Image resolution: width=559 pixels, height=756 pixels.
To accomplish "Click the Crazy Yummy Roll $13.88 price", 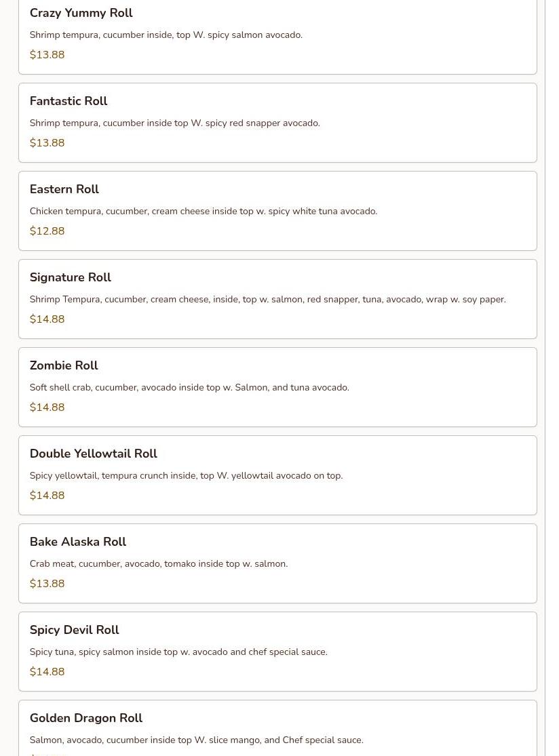I will coord(47,54).
